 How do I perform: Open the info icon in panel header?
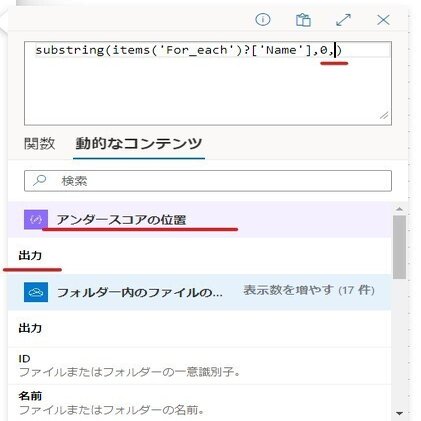click(263, 20)
